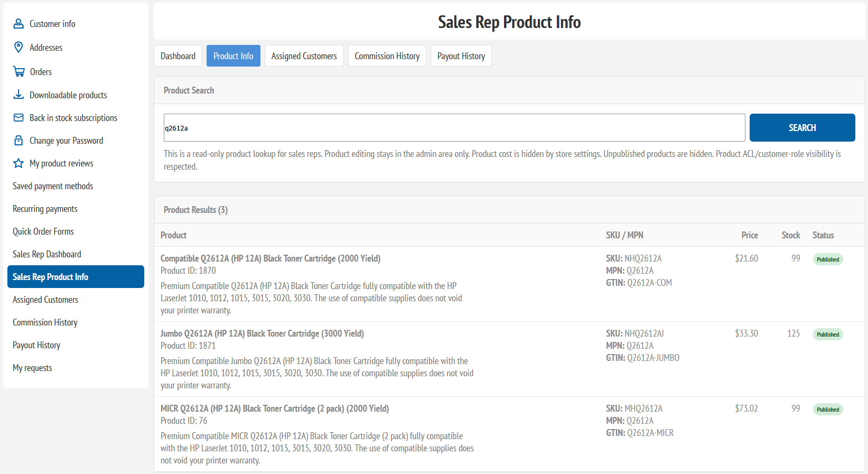Image resolution: width=868 pixels, height=474 pixels.
Task: Click the Sales Rep Product Info page title
Action: click(x=509, y=22)
